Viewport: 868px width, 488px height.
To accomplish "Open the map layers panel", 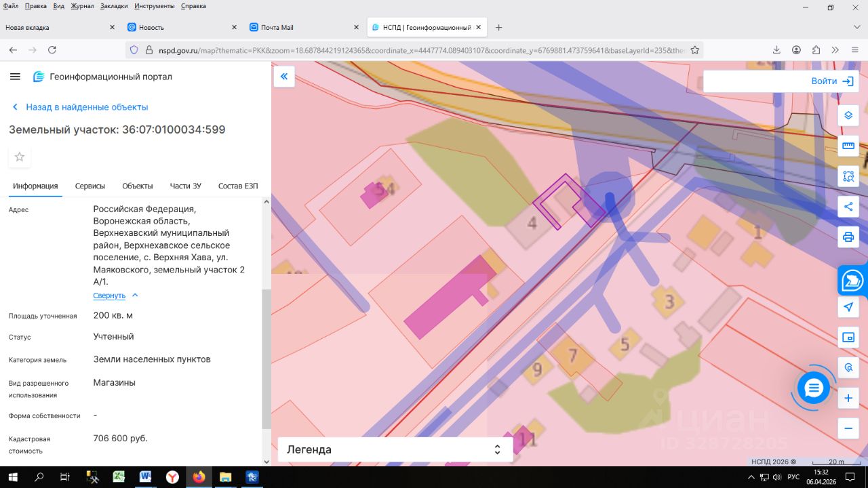I will [x=848, y=115].
